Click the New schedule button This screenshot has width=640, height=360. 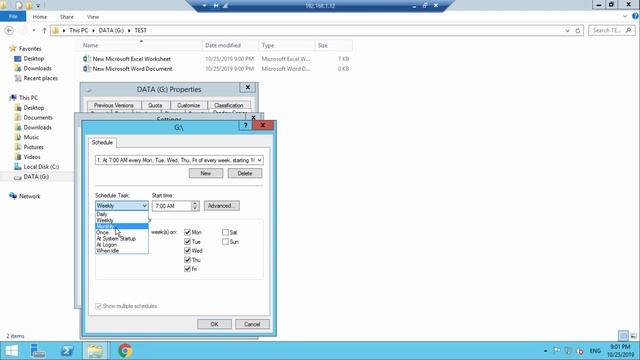coord(206,173)
